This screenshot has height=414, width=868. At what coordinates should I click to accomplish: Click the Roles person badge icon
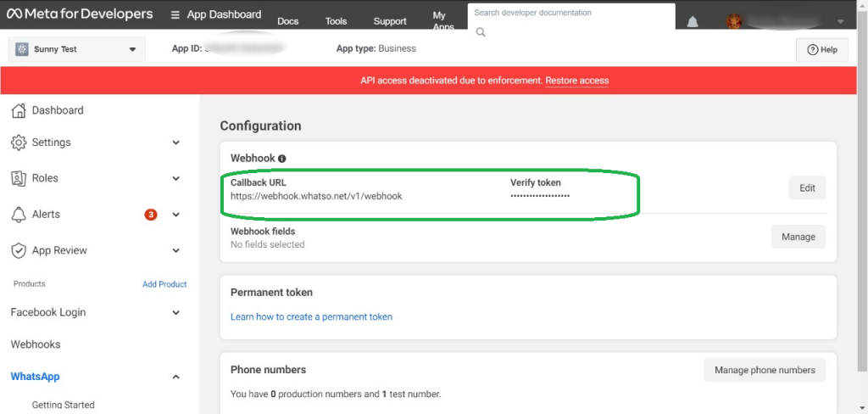[19, 178]
